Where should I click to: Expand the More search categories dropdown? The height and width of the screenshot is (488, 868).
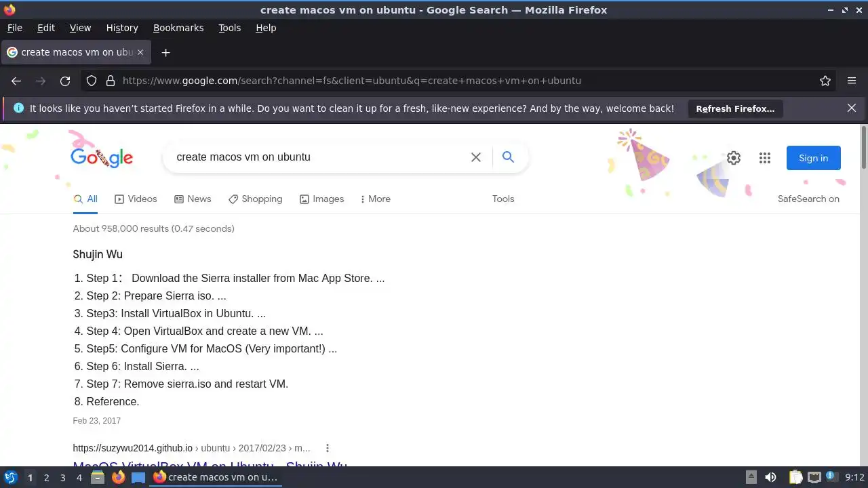pos(375,199)
